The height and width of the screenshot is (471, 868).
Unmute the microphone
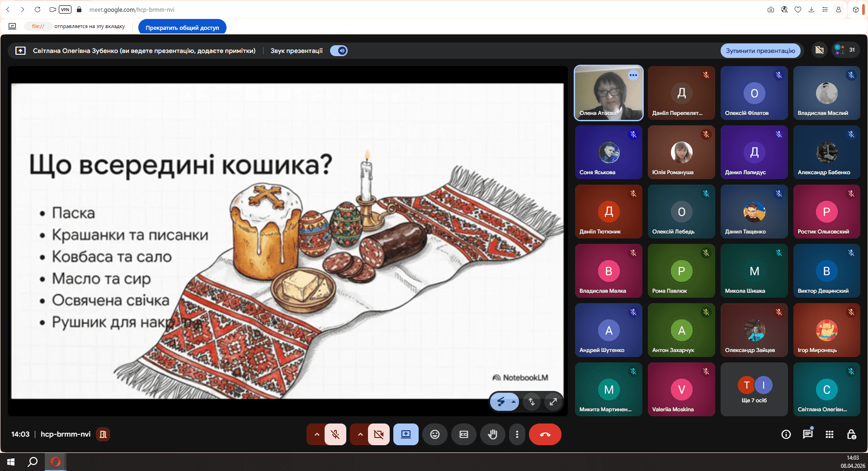point(335,434)
